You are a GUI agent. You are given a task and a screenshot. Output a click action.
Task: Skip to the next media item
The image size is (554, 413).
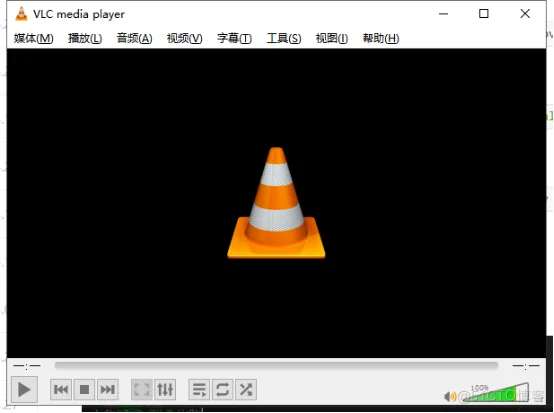click(107, 389)
